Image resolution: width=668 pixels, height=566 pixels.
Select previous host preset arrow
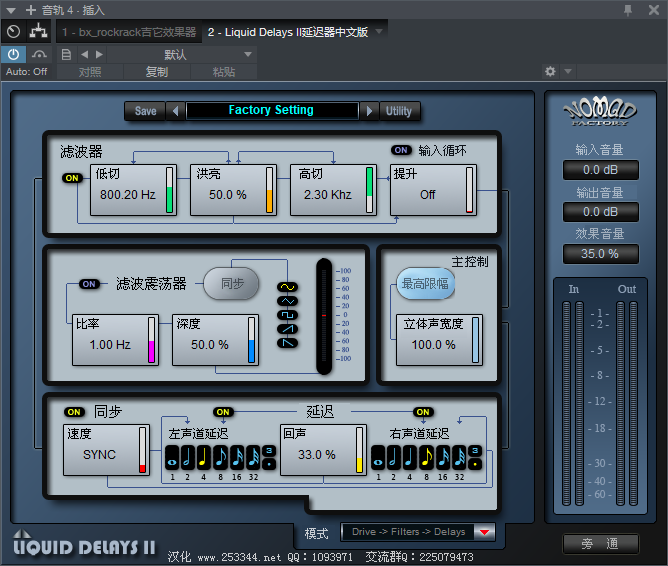pos(84,55)
